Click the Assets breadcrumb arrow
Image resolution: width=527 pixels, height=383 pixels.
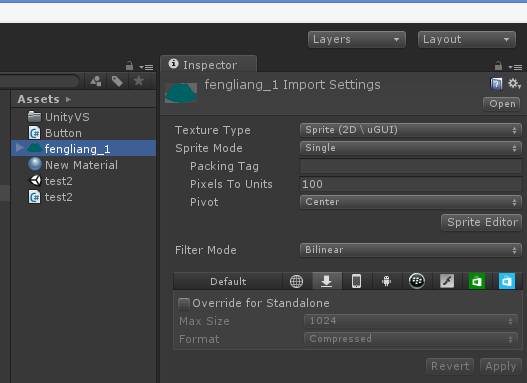tap(68, 99)
